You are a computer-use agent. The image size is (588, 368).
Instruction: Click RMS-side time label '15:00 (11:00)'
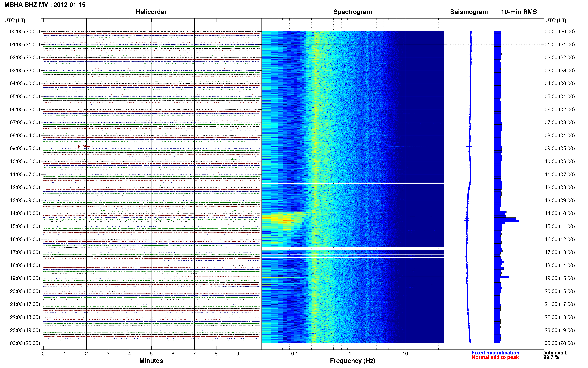560,226
